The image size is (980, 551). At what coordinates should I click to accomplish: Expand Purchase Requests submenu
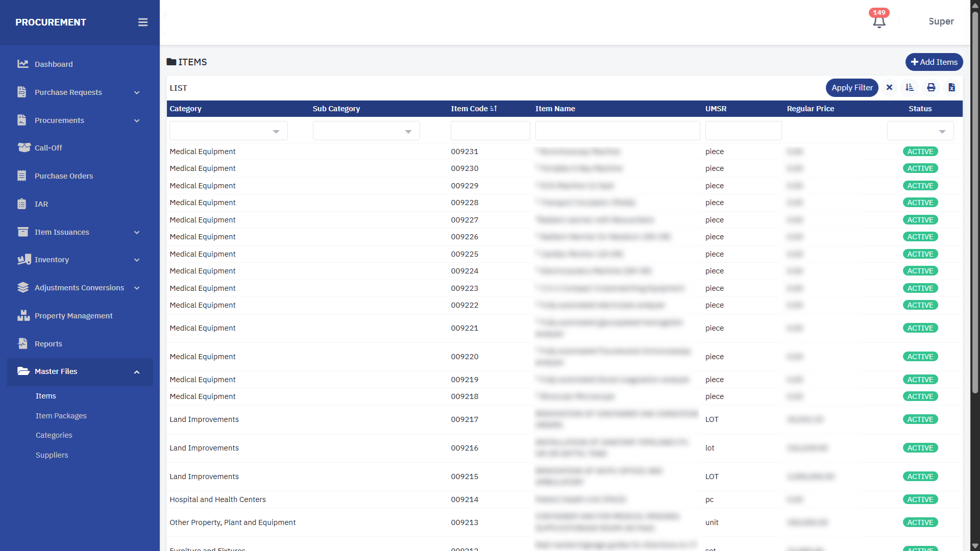click(x=137, y=92)
